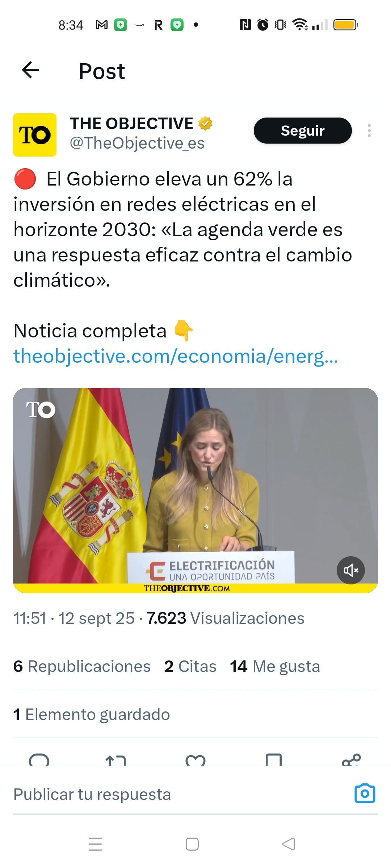Open Android recent apps menu button
Image resolution: width=391 pixels, height=868 pixels.
click(x=95, y=844)
